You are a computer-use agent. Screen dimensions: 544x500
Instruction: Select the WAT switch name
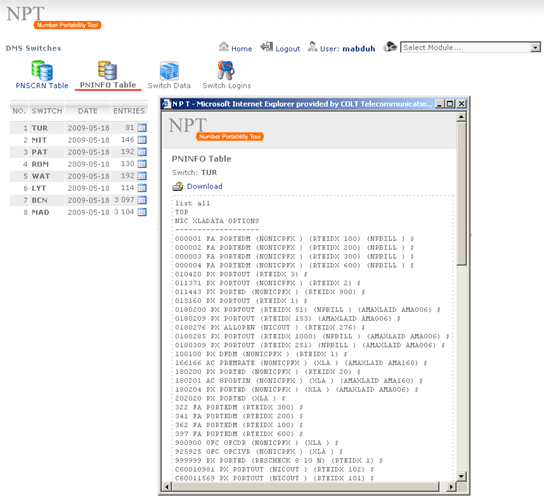pos(41,176)
